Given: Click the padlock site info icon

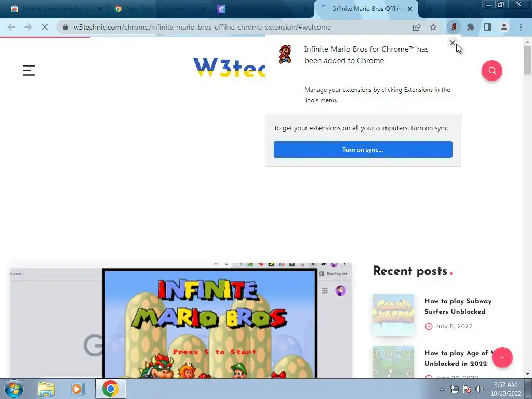Looking at the screenshot, I should [x=65, y=27].
